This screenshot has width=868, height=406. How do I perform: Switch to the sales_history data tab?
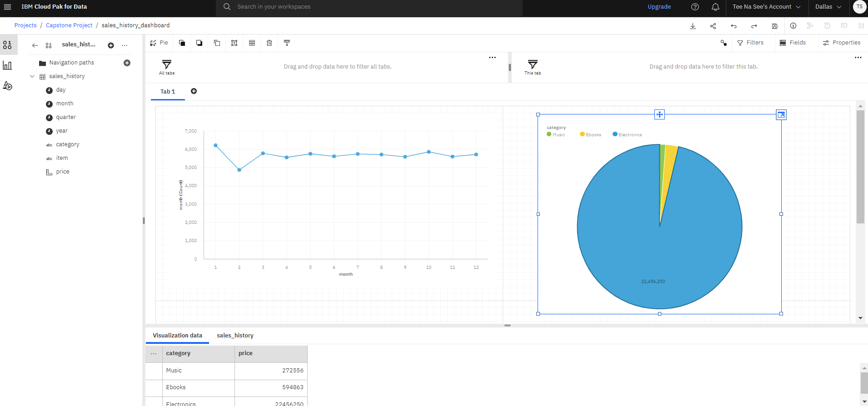[235, 336]
